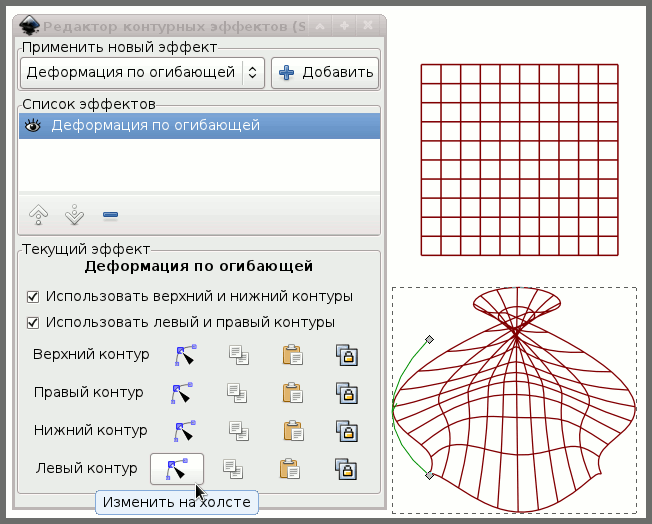Paste path into Левый контур
652x524 pixels.
(x=293, y=468)
